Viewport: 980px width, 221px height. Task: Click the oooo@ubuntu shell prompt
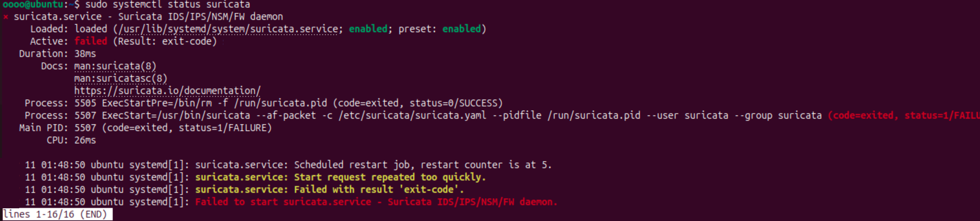pos(33,4)
